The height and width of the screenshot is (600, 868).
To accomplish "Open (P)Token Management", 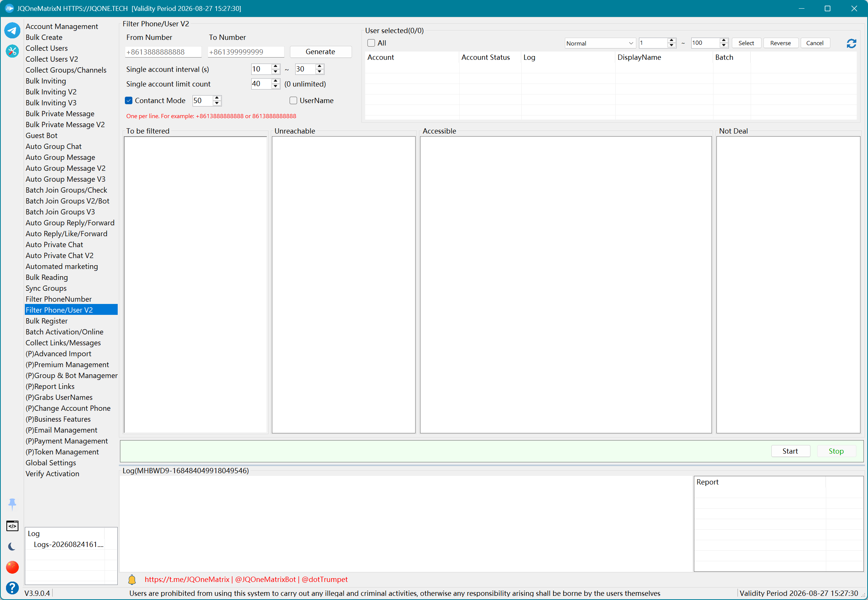I will [x=62, y=452].
